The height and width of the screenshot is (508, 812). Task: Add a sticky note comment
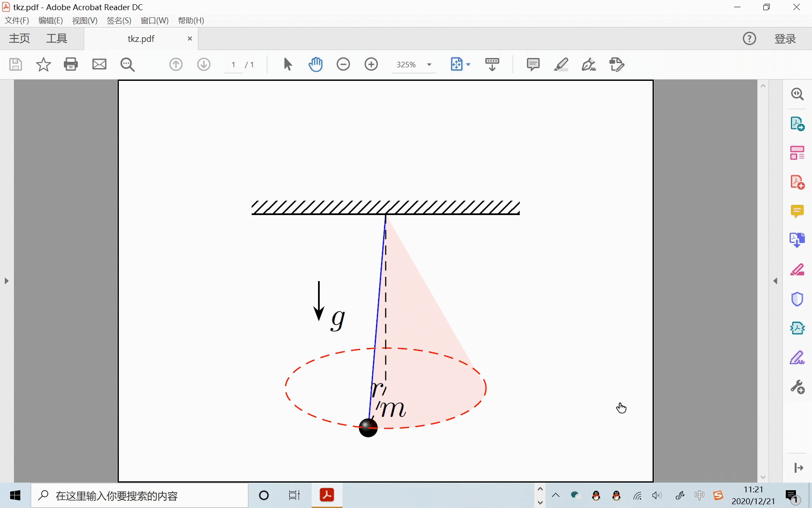[533, 64]
